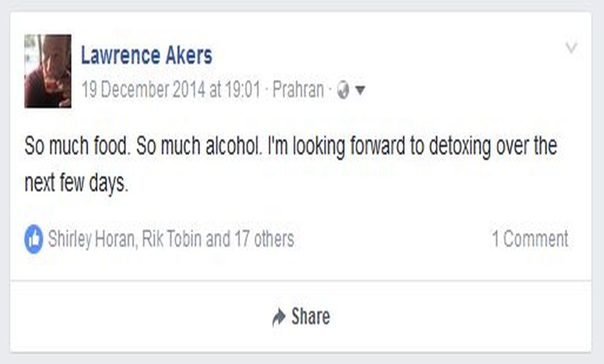Open the '1 Comment' link
Image resolution: width=604 pixels, height=364 pixels.
coord(530,239)
